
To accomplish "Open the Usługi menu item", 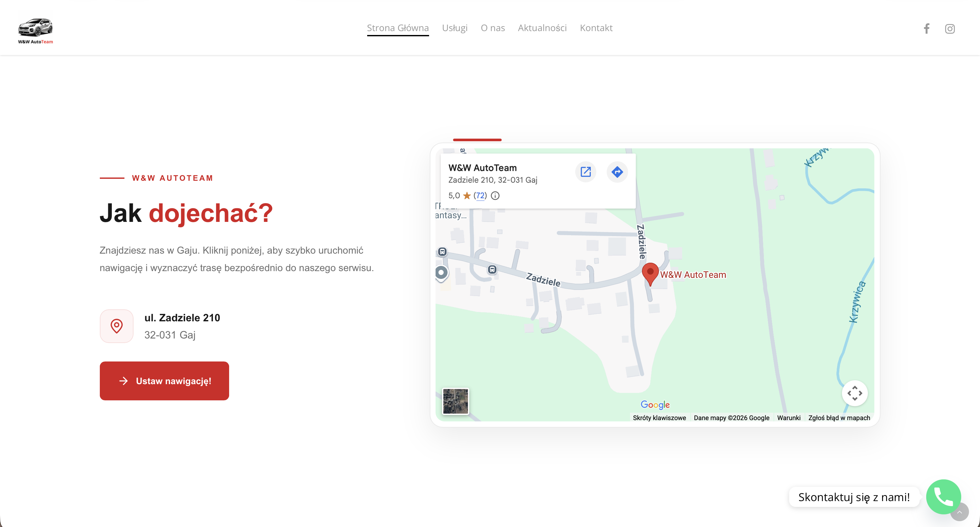I will pyautogui.click(x=455, y=28).
